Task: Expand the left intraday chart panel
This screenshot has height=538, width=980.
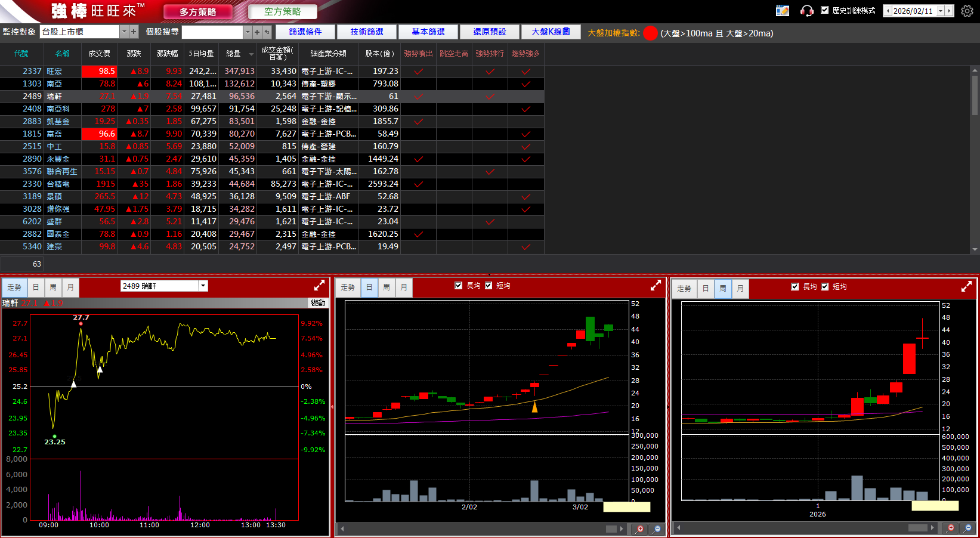Action: point(319,286)
